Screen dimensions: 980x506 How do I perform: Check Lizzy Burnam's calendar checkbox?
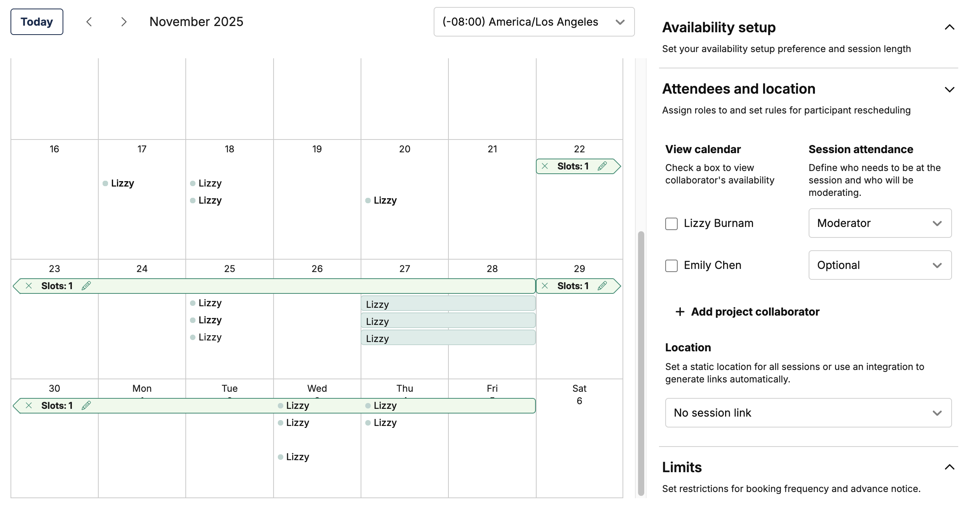point(671,224)
